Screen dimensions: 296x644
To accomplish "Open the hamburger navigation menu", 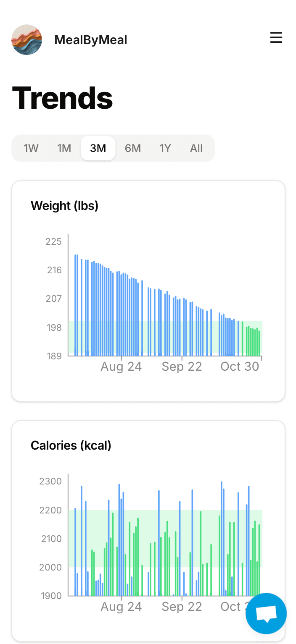I will pos(276,37).
